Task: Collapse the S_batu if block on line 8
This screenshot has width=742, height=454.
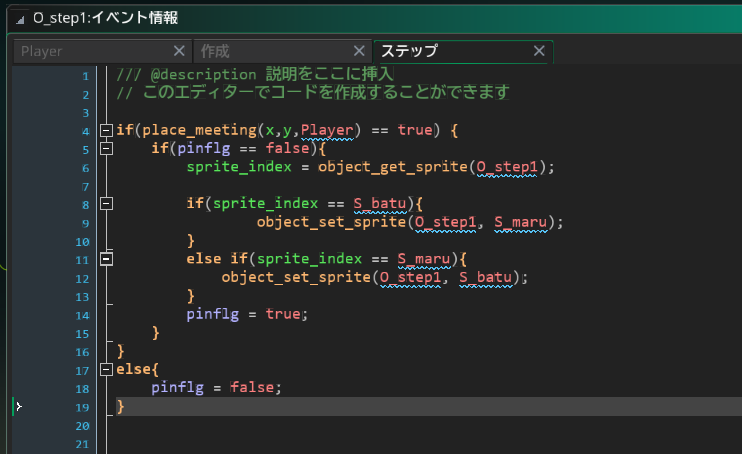Action: [x=107, y=203]
